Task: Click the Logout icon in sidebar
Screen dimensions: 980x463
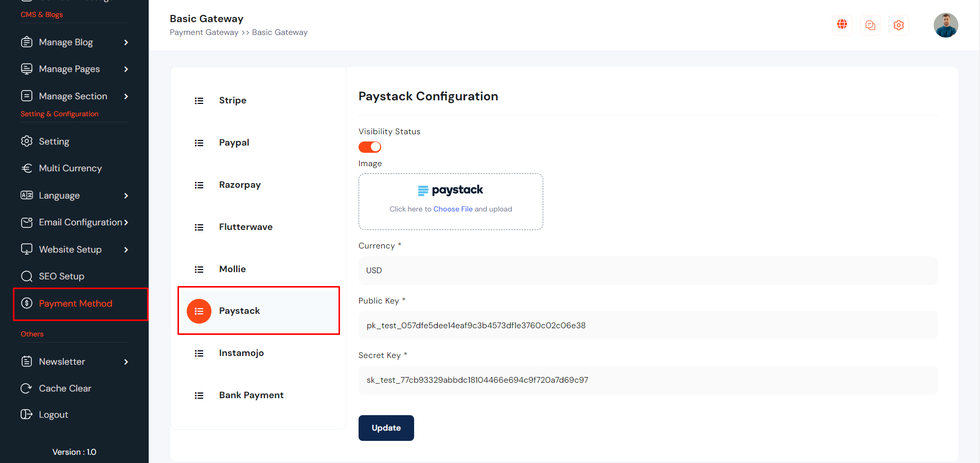Action: pos(26,415)
